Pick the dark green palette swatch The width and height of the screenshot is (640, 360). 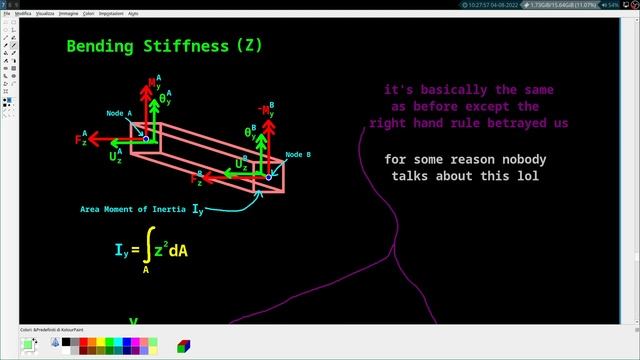point(110,350)
